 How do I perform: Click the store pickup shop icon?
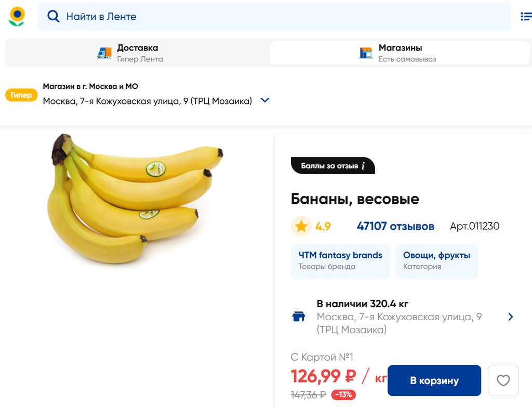pyautogui.click(x=366, y=53)
